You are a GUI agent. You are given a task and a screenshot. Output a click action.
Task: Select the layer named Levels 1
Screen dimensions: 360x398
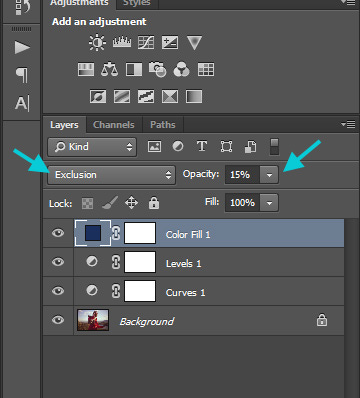tap(193, 262)
